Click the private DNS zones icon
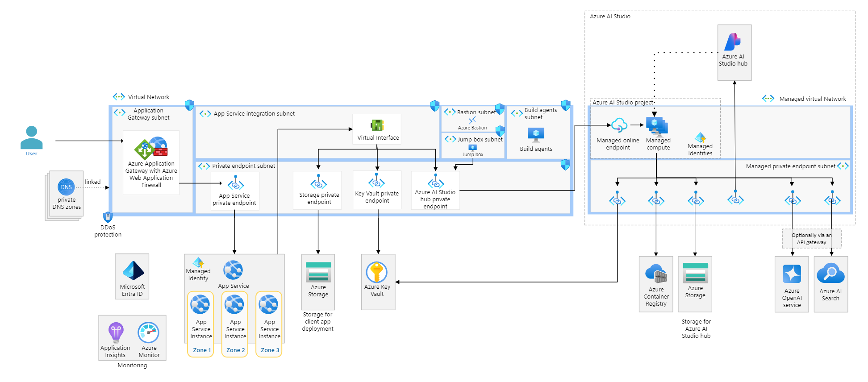This screenshot has width=868, height=382. click(x=66, y=187)
